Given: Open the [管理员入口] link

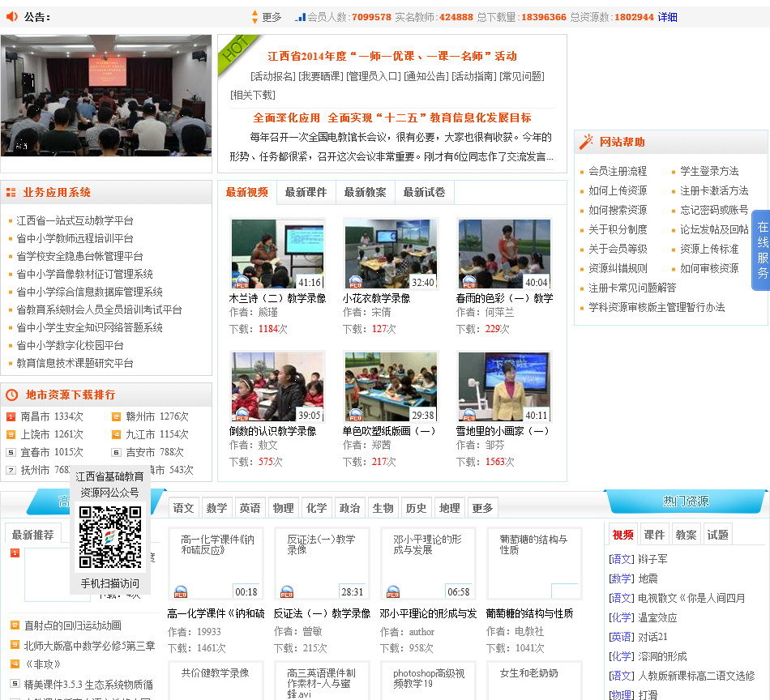Looking at the screenshot, I should [373, 76].
